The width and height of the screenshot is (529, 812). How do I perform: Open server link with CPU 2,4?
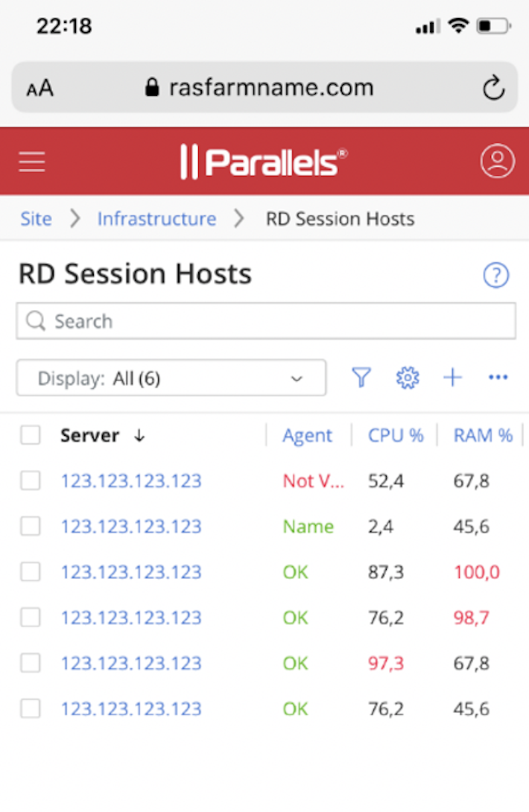131,527
